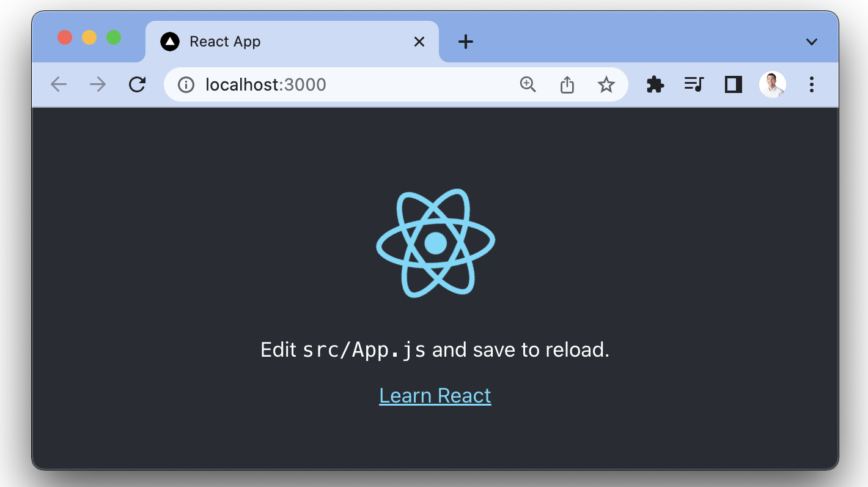Screen dimensions: 868x487
Task: Click the profile avatar picture
Action: pos(772,84)
